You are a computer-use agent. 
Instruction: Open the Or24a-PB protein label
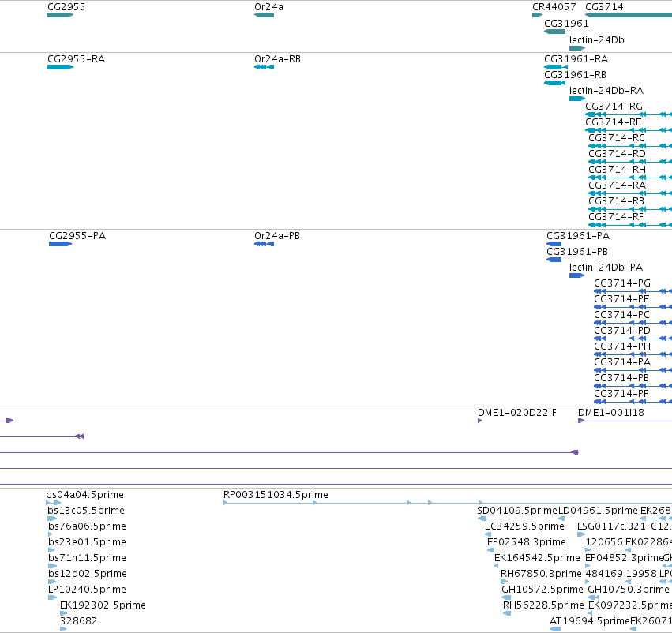tap(277, 236)
